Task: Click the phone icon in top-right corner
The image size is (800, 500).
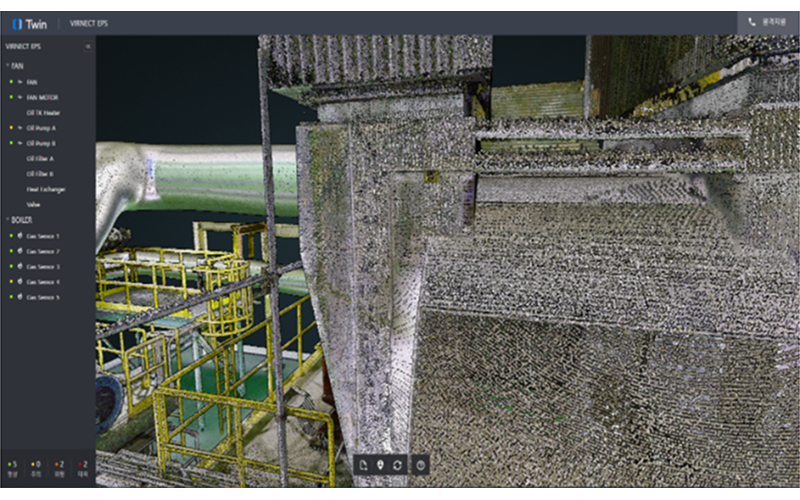Action: tap(752, 22)
